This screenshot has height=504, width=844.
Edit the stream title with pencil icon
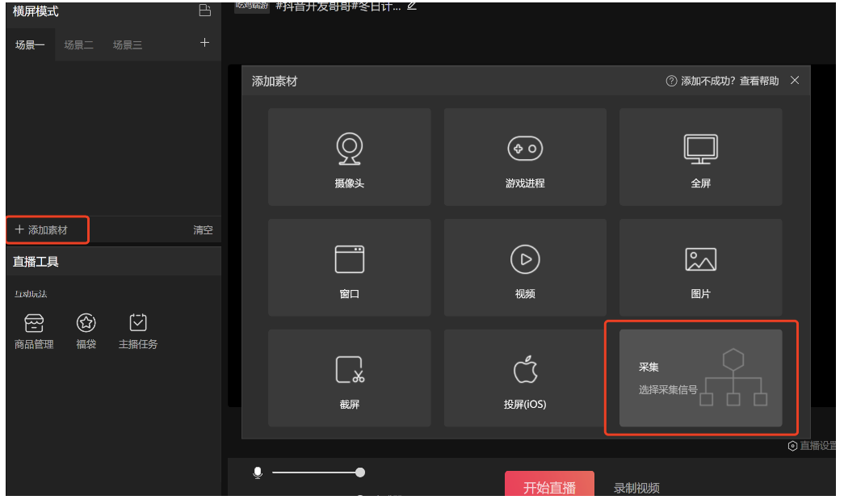pos(412,6)
